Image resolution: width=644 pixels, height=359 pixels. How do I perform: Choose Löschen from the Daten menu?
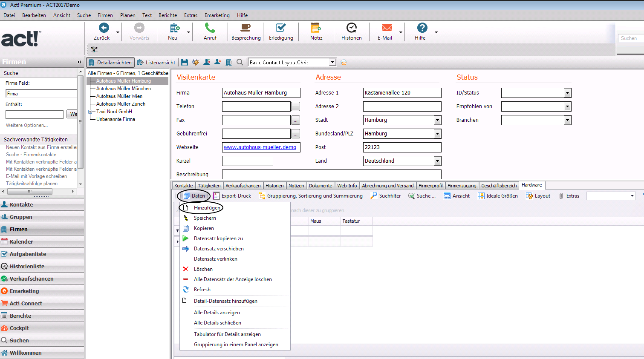pyautogui.click(x=203, y=269)
